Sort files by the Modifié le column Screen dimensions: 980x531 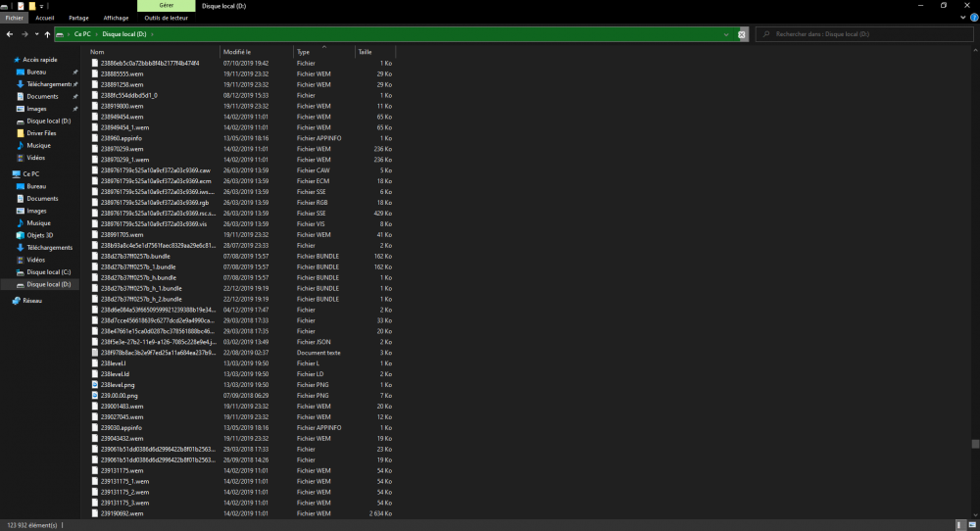click(237, 52)
